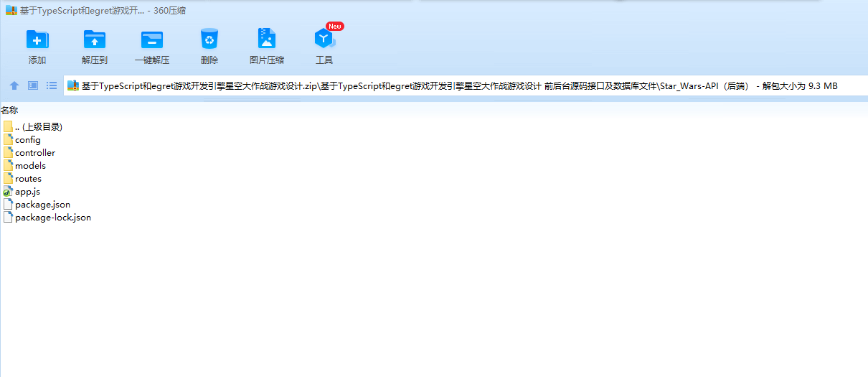868x377 pixels.
Task: Go up one level with arrow icon
Action: pos(14,85)
